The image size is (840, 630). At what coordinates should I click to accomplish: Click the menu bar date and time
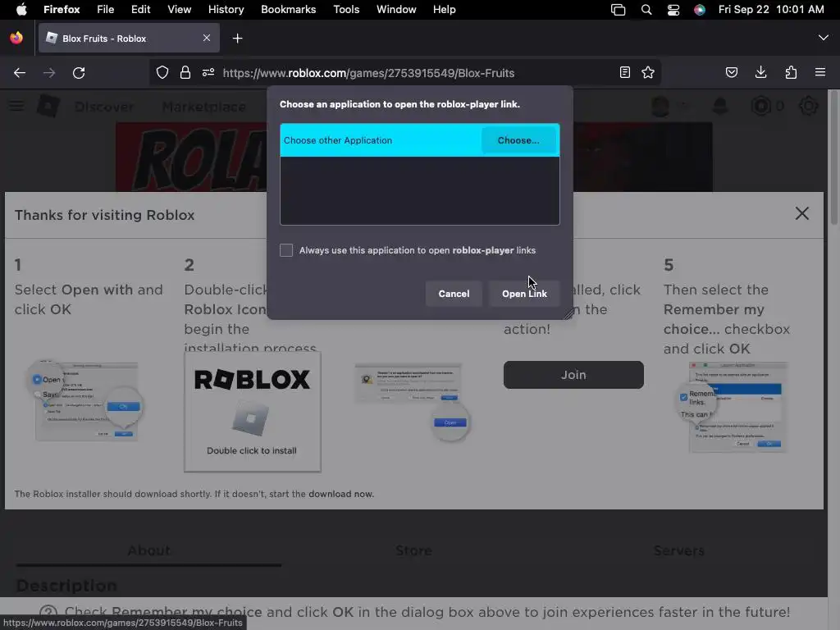[x=771, y=9]
